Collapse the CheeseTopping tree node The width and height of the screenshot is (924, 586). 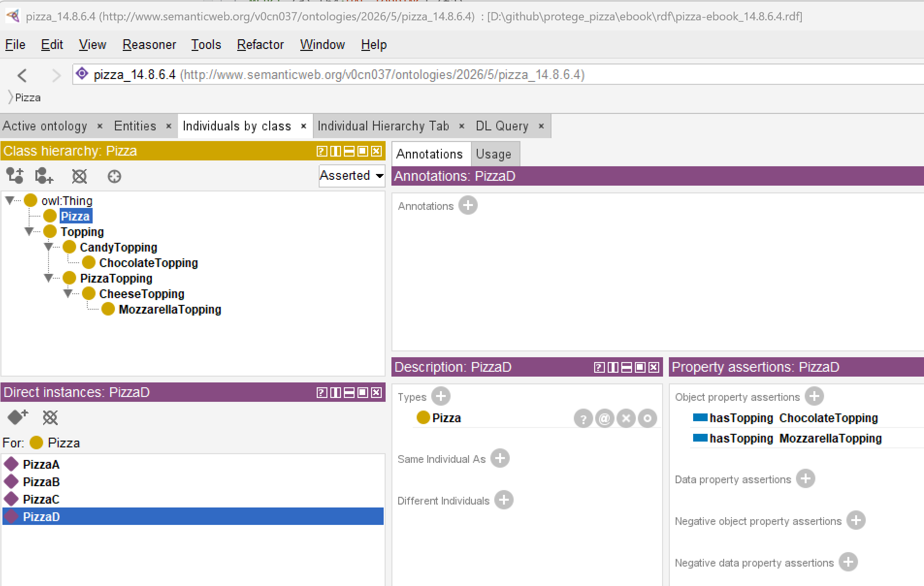pos(68,293)
